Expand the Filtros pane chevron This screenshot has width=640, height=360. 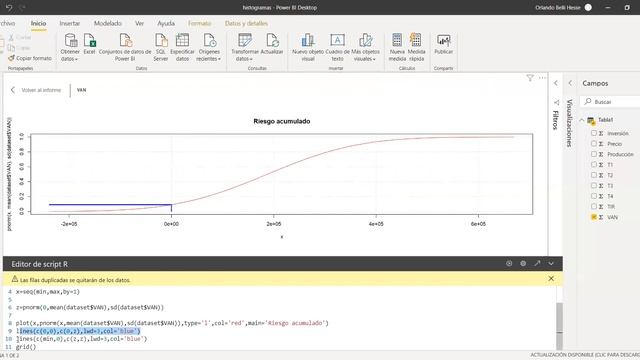(x=556, y=83)
